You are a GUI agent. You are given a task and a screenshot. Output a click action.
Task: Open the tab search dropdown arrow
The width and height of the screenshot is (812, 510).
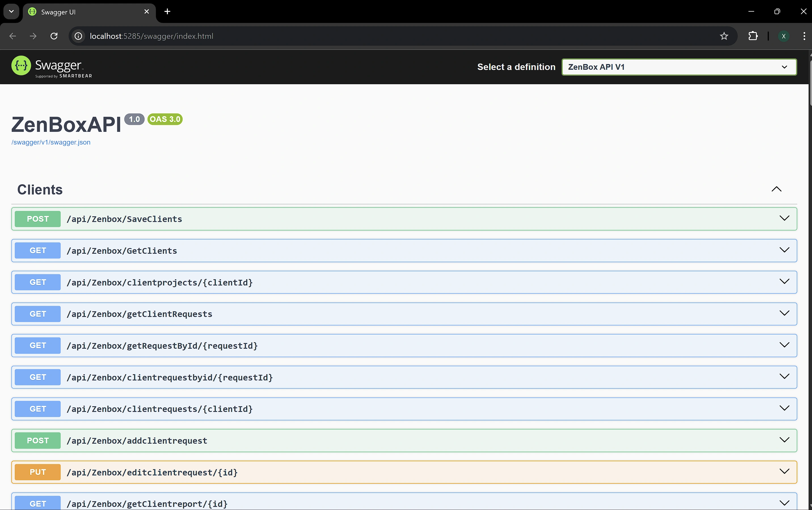coord(11,11)
